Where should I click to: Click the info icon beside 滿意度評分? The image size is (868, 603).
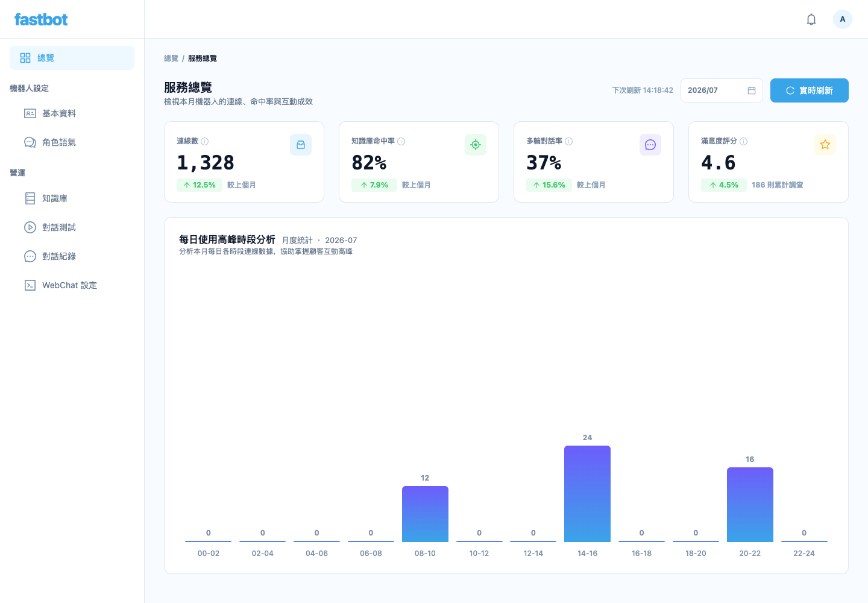[744, 141]
